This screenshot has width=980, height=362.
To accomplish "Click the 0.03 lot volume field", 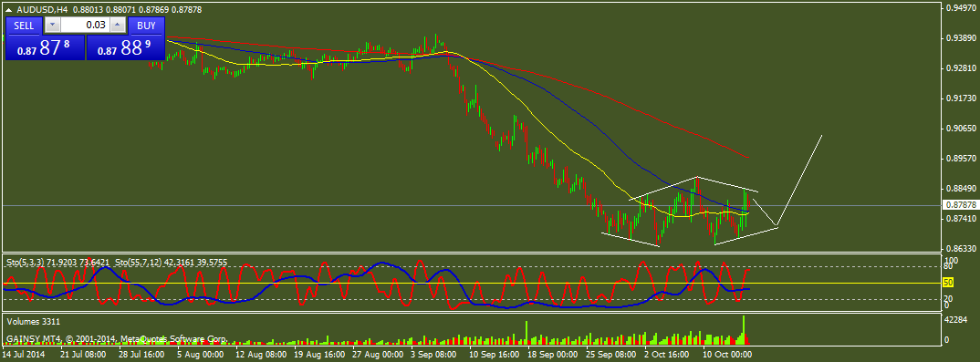I will click(86, 25).
